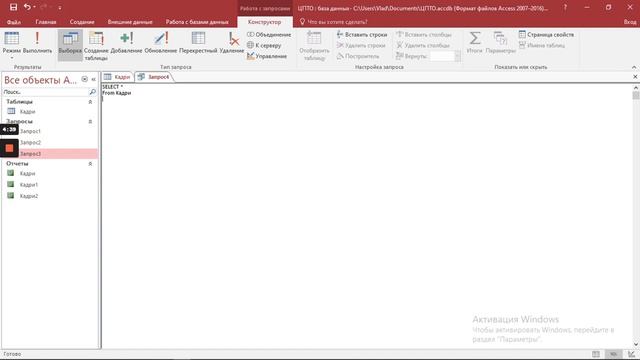This screenshot has height=360, width=640.
Task: Choose the Добавление append query
Action: pos(127,43)
